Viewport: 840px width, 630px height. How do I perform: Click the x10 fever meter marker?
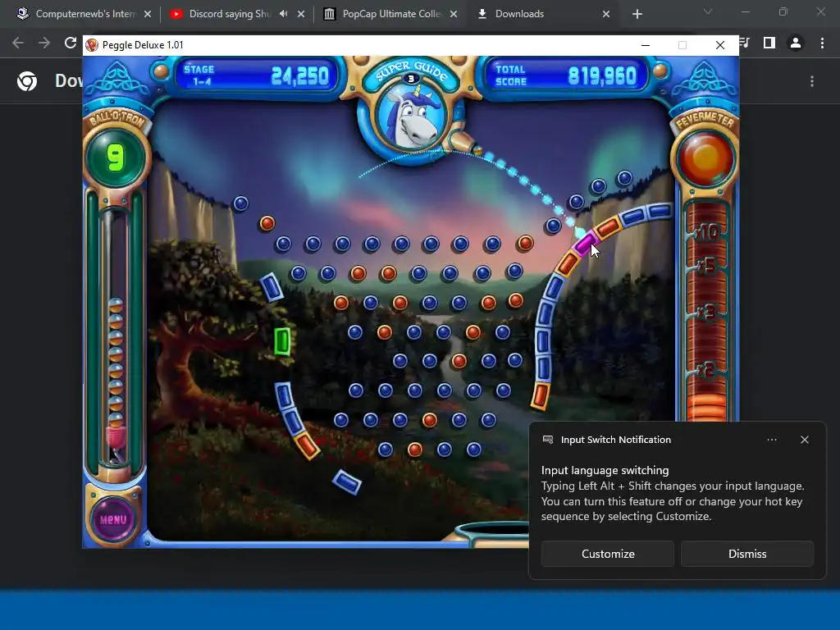(708, 232)
